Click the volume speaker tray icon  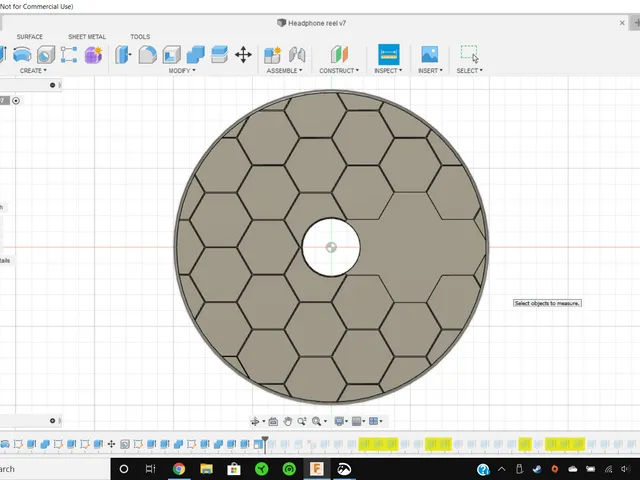[x=625, y=469]
